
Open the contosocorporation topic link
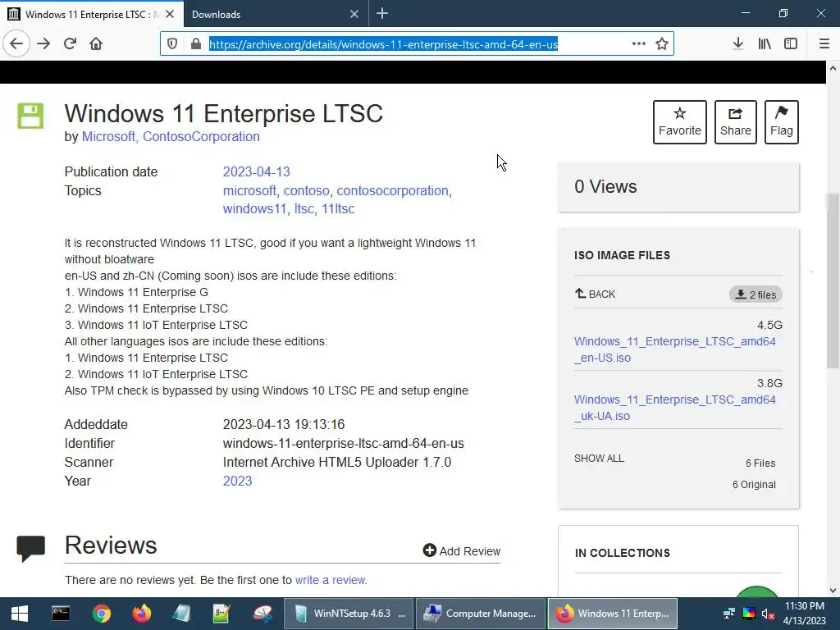392,190
